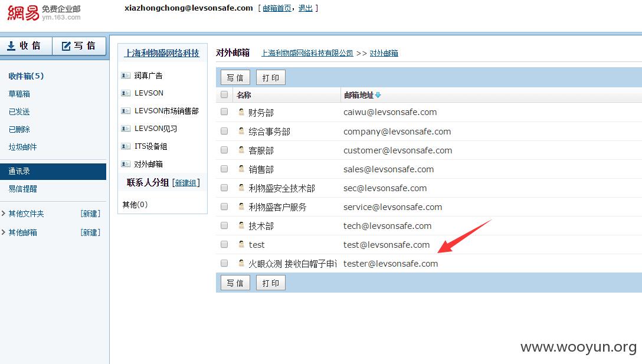The height and width of the screenshot is (364, 642).
Task: Click the top 写信 button above the table
Action: click(235, 77)
